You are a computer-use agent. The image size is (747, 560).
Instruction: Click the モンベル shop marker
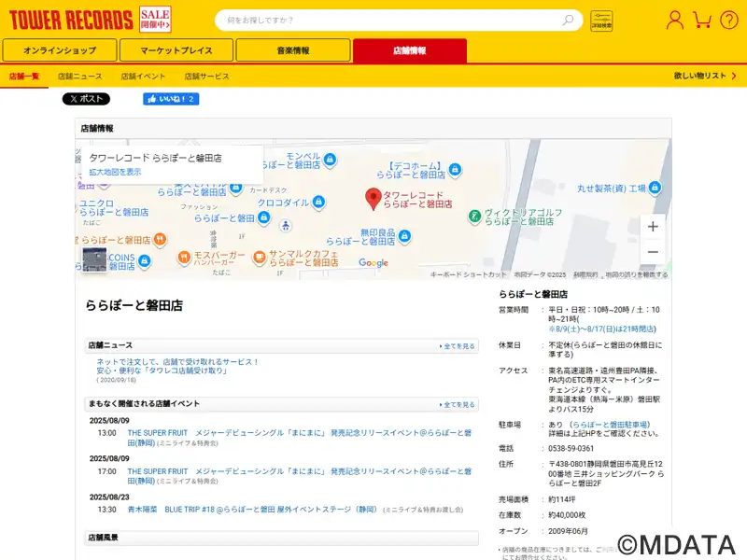[330, 160]
